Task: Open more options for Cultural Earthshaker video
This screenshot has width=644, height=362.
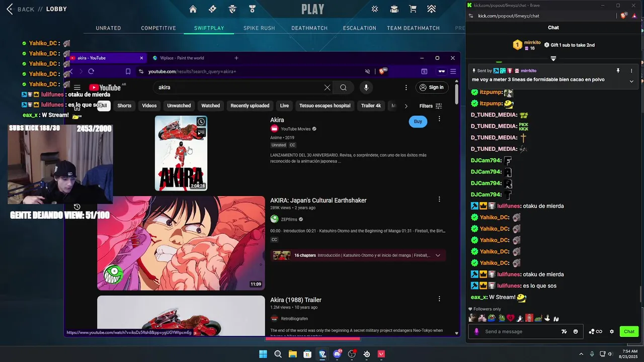Action: (x=439, y=200)
